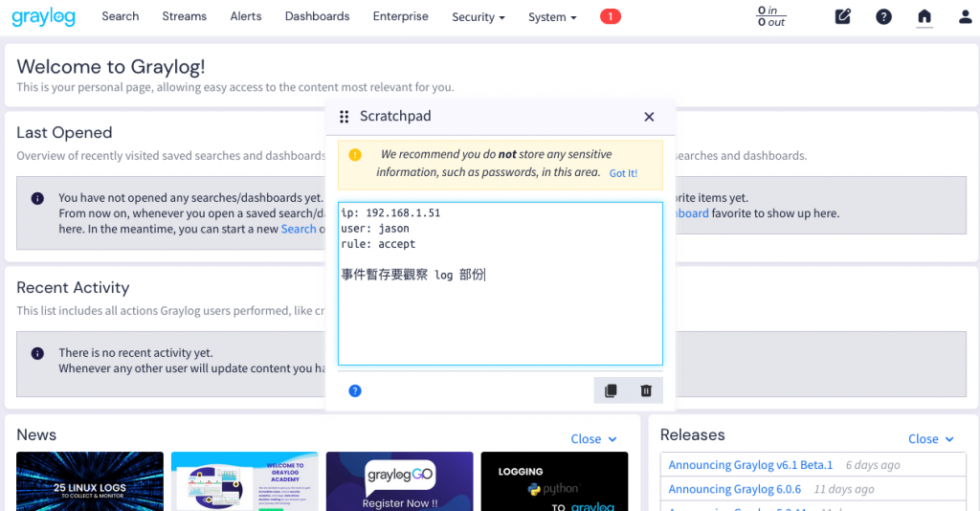Image resolution: width=980 pixels, height=511 pixels.
Task: Click the 'Releases' section heading
Action: point(693,434)
